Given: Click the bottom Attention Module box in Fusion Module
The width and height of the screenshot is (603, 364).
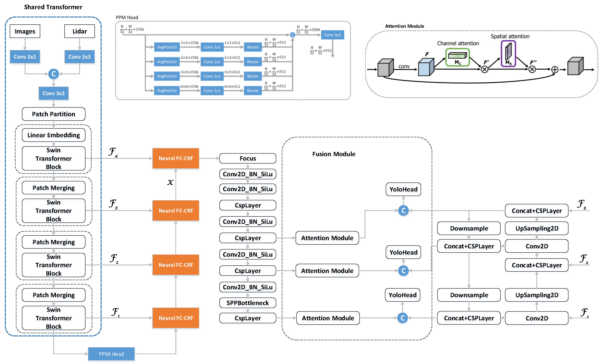Looking at the screenshot, I should point(328,318).
